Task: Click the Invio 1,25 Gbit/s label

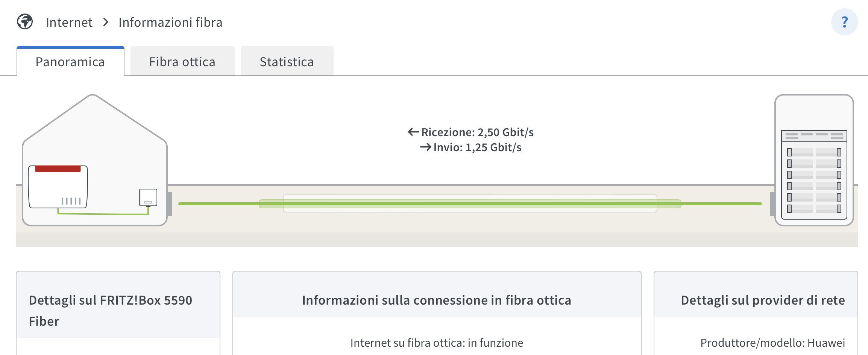Action: tap(477, 147)
